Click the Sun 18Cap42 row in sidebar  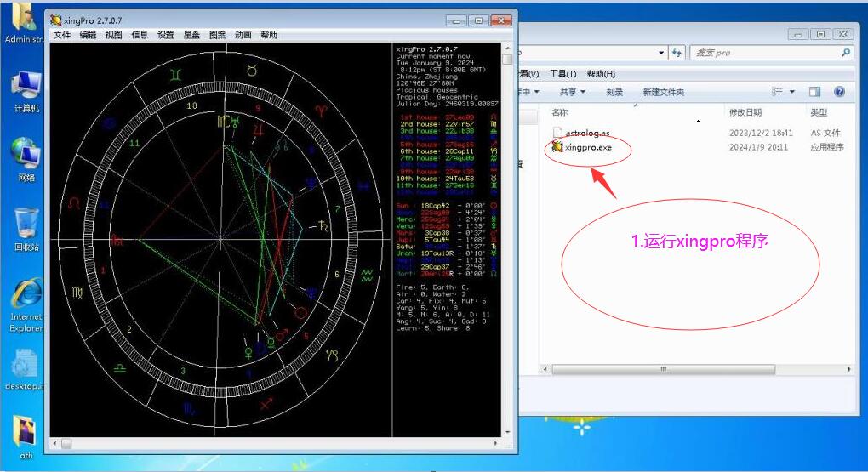[x=446, y=205]
